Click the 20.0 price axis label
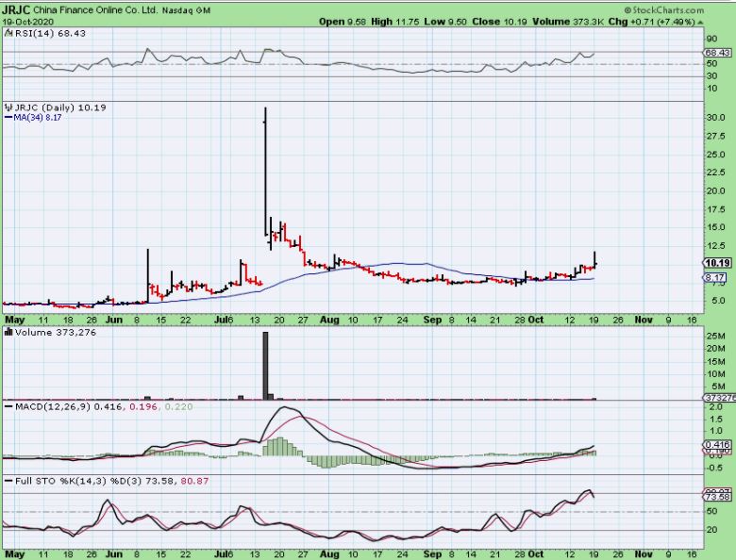The image size is (736, 560). click(x=716, y=190)
